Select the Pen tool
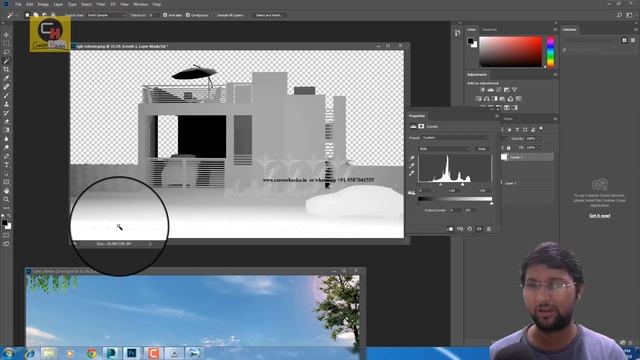Screen dimensions: 640x360 pos(6,156)
